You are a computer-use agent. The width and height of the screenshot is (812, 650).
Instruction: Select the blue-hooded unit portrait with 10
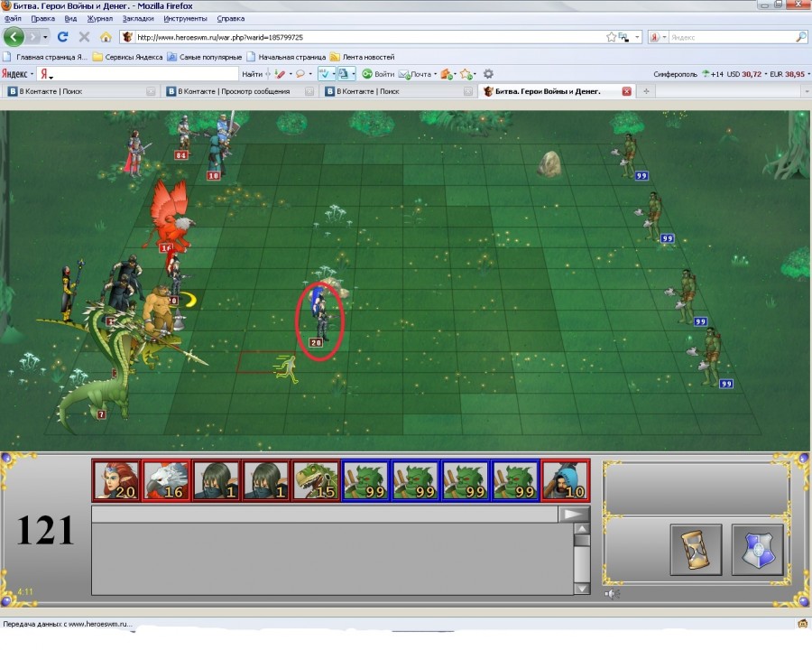coord(565,480)
